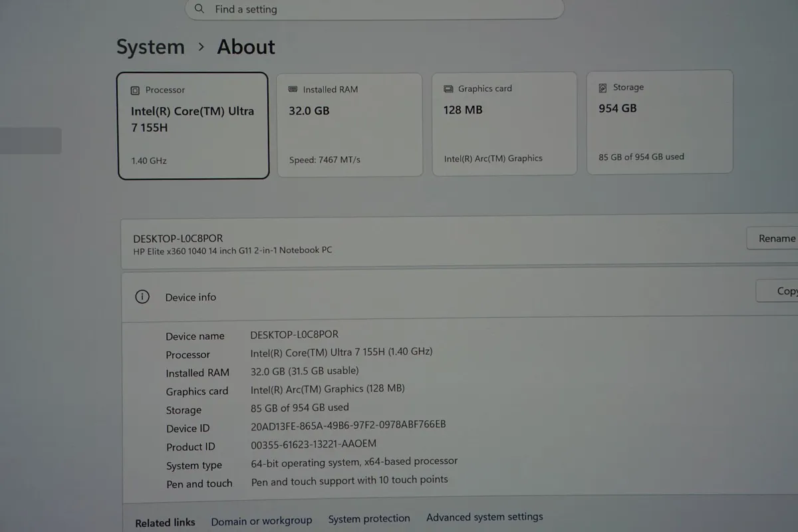Screen dimensions: 798x532
Task: Click the breadcrumb chevron after System
Action: point(201,47)
